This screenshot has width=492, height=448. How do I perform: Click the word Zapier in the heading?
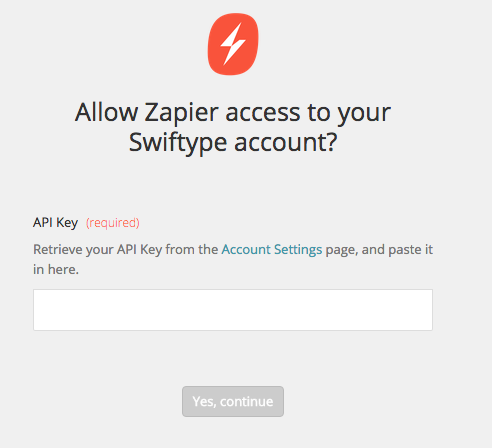tap(181, 113)
